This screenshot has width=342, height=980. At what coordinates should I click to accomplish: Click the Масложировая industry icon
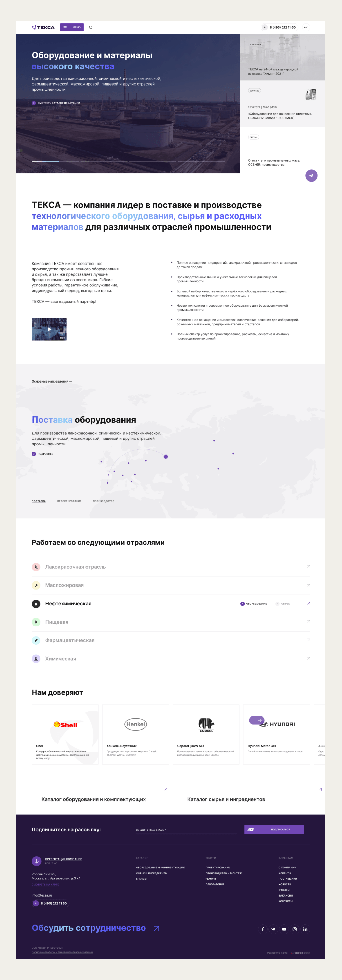[x=36, y=585]
